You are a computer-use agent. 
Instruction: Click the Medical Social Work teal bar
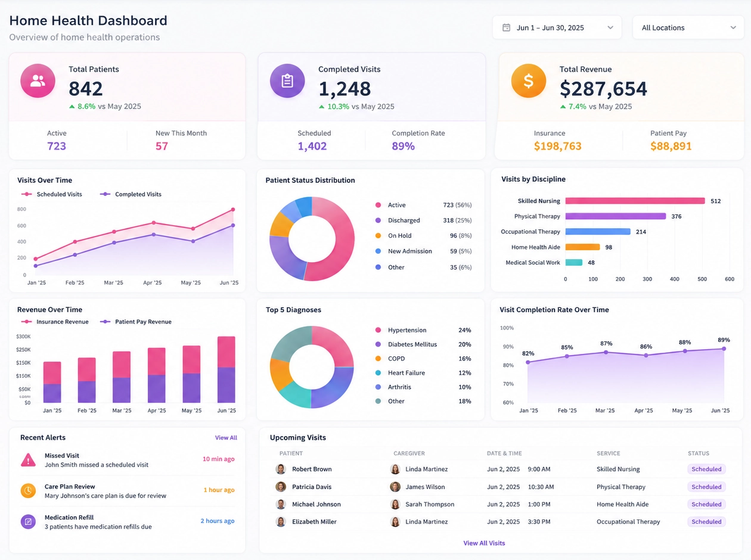pyautogui.click(x=573, y=262)
